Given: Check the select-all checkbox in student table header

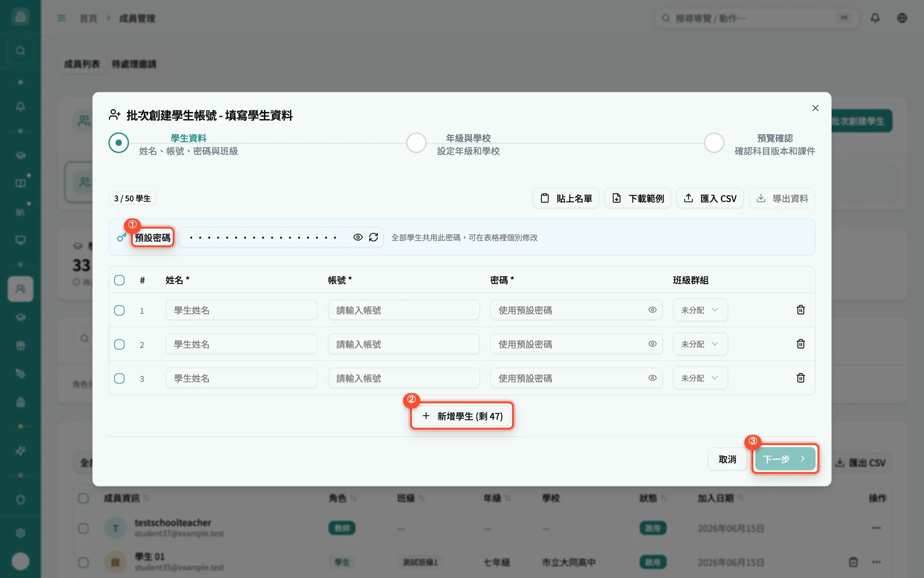Looking at the screenshot, I should [119, 280].
